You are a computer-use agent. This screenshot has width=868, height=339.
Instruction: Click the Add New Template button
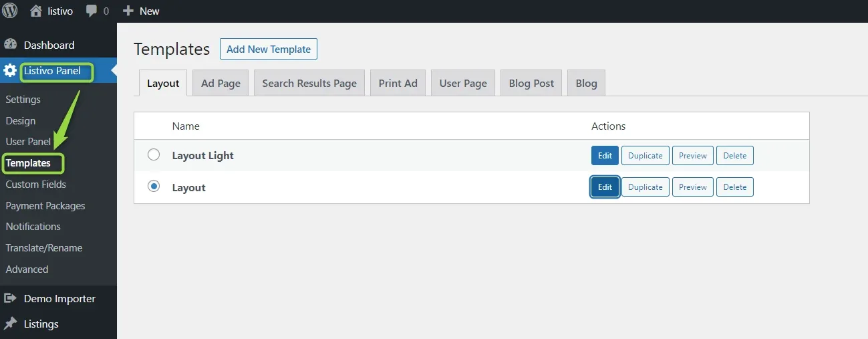pos(269,49)
